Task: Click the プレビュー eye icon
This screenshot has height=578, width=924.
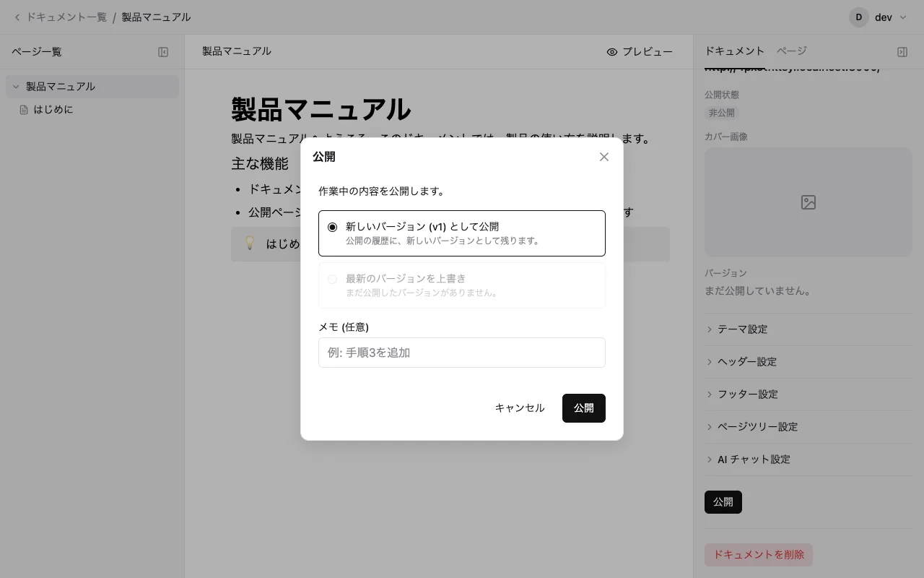Action: 612,52
